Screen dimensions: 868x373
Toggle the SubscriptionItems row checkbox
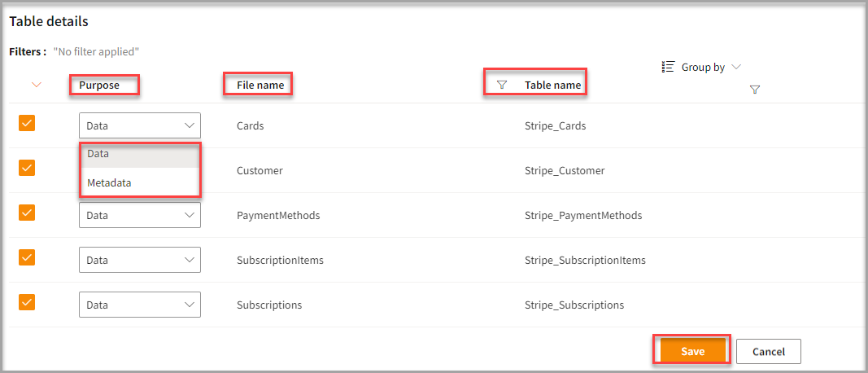[x=27, y=257]
